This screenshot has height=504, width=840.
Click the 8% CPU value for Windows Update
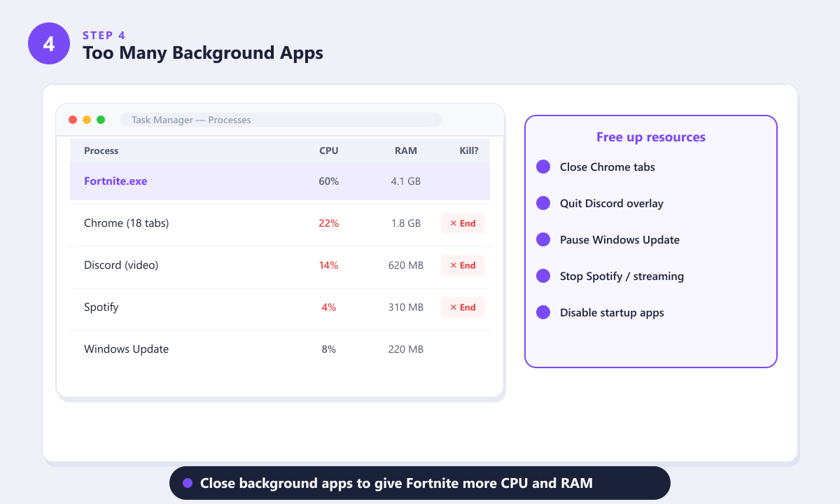tap(329, 349)
